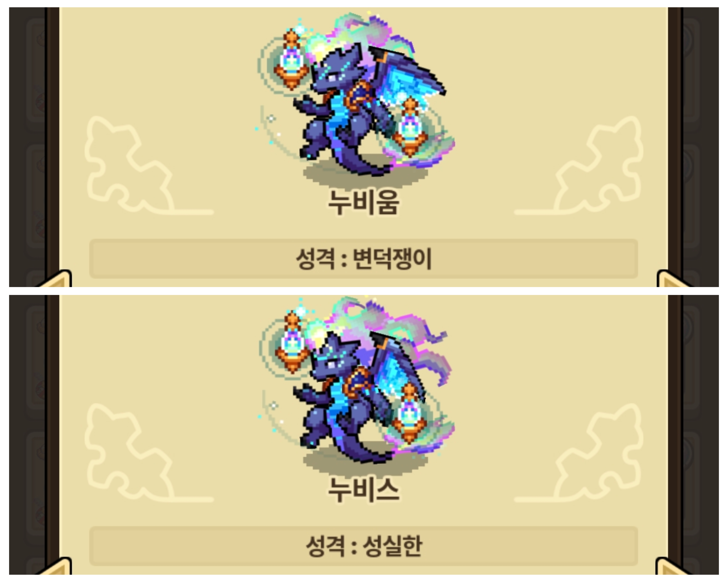Select the 누비움 name label
This screenshot has height=582, width=728.
[364, 203]
